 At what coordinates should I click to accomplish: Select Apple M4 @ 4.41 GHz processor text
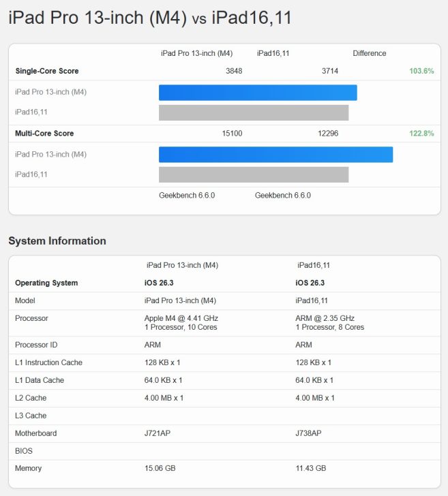pyautogui.click(x=181, y=318)
